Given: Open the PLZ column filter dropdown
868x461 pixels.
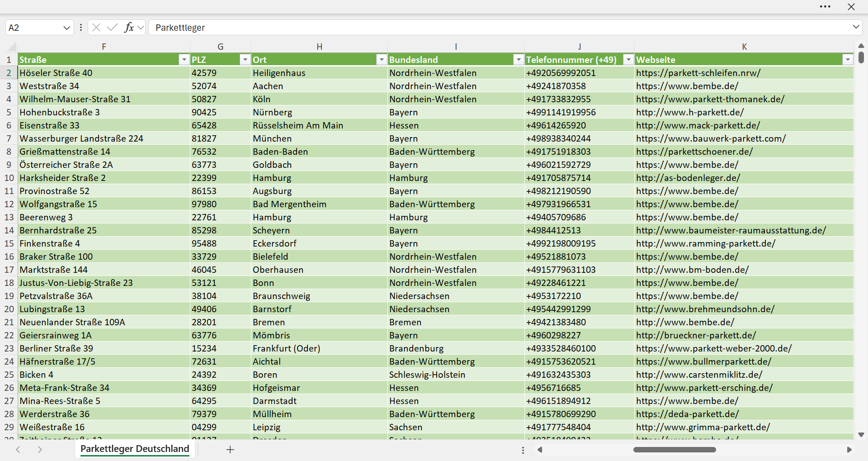Looking at the screenshot, I should coord(245,60).
